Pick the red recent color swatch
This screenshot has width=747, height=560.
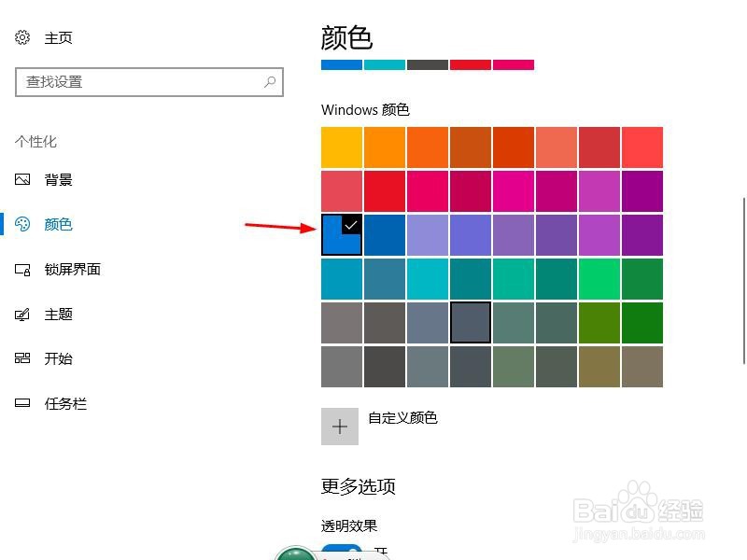(471, 64)
